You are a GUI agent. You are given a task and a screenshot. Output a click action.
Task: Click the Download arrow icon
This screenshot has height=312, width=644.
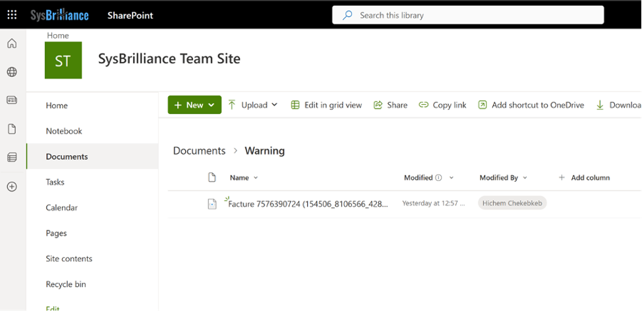coord(600,105)
